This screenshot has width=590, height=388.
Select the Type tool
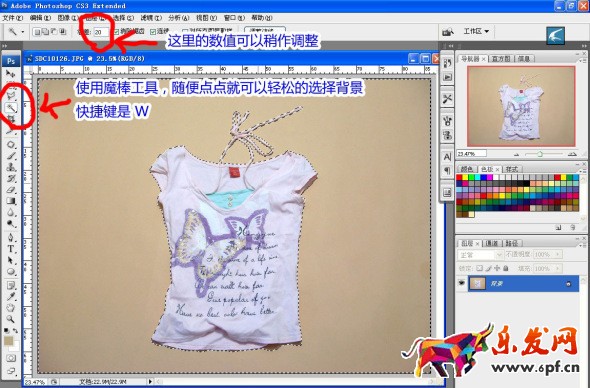(x=11, y=249)
